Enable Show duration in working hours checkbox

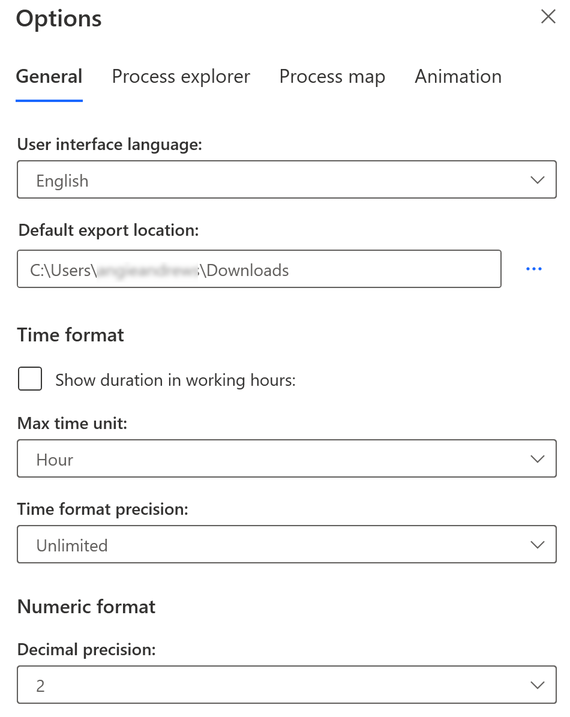click(x=30, y=379)
